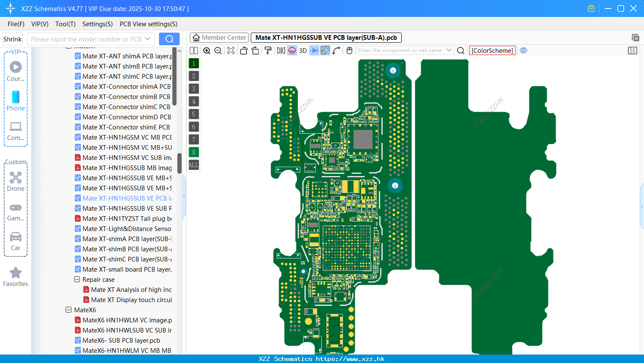
Task: Click the left panel collapse handle
Action: click(184, 196)
